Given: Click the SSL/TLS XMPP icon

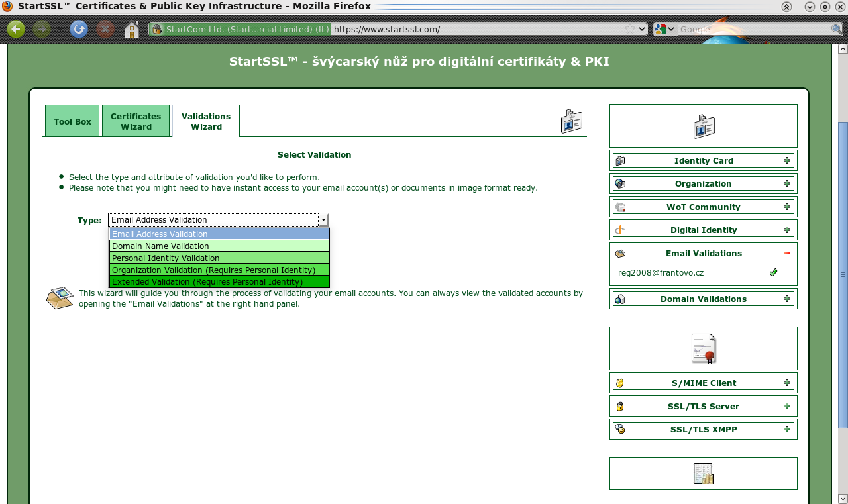Looking at the screenshot, I should [x=620, y=429].
